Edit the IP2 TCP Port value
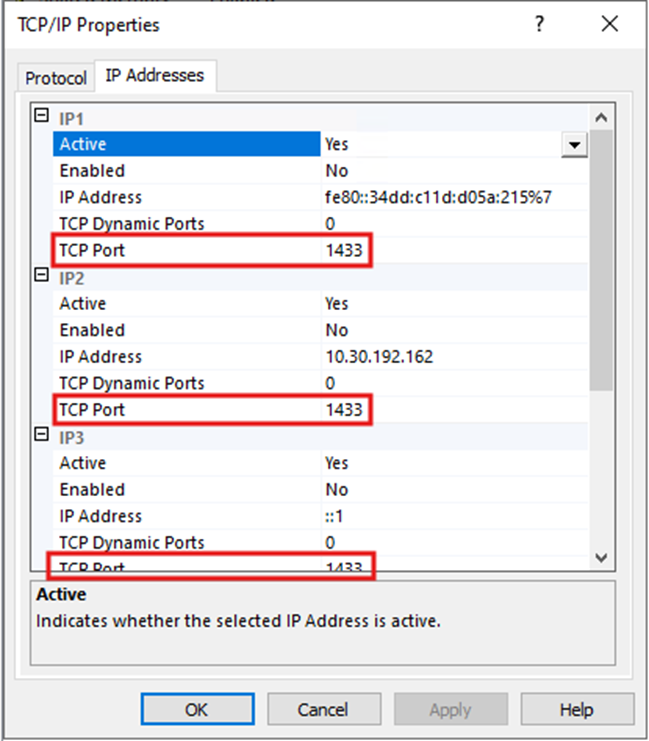This screenshot has width=649, height=741. click(x=344, y=409)
